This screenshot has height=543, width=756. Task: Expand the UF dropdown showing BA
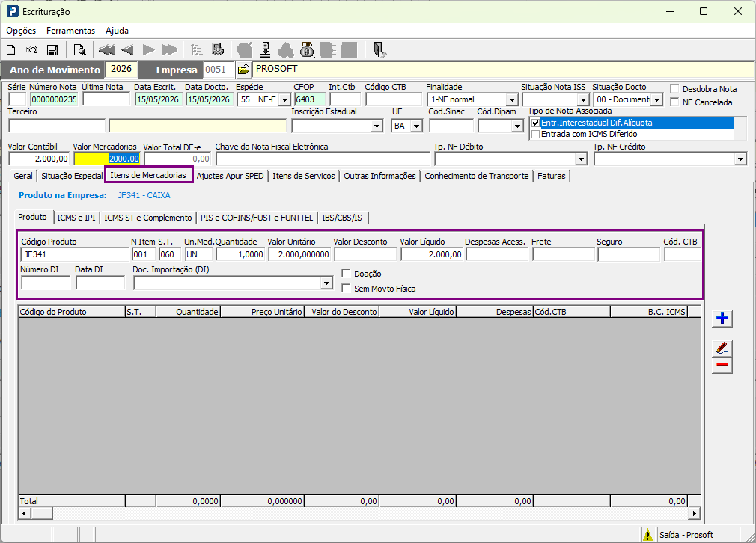click(417, 126)
